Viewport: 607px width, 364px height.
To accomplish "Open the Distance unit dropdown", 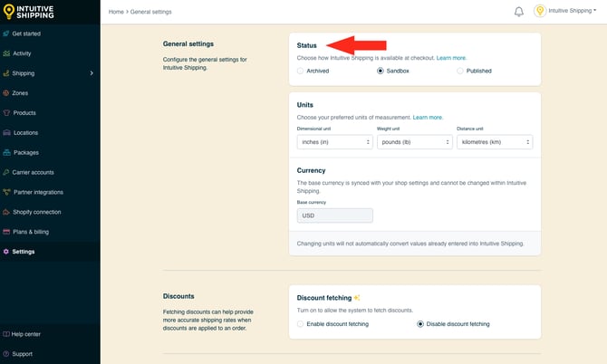I will (x=495, y=142).
